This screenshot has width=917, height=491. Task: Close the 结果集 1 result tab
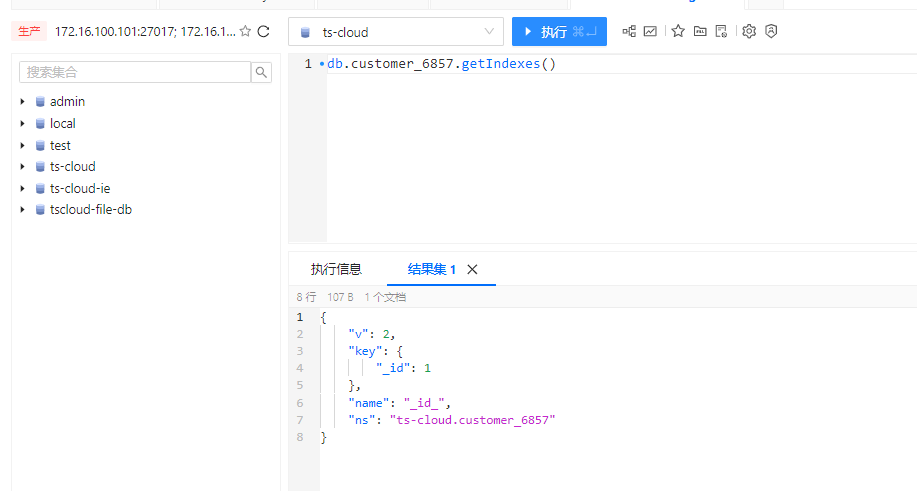(473, 269)
